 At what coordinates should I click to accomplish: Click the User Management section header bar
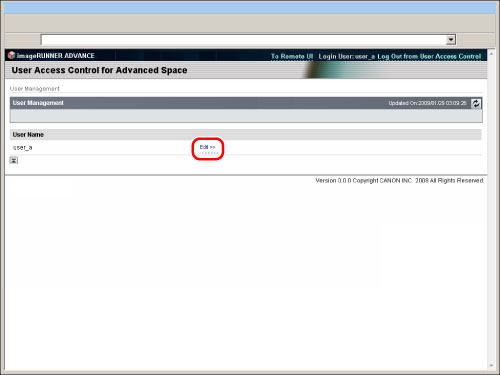pos(246,103)
